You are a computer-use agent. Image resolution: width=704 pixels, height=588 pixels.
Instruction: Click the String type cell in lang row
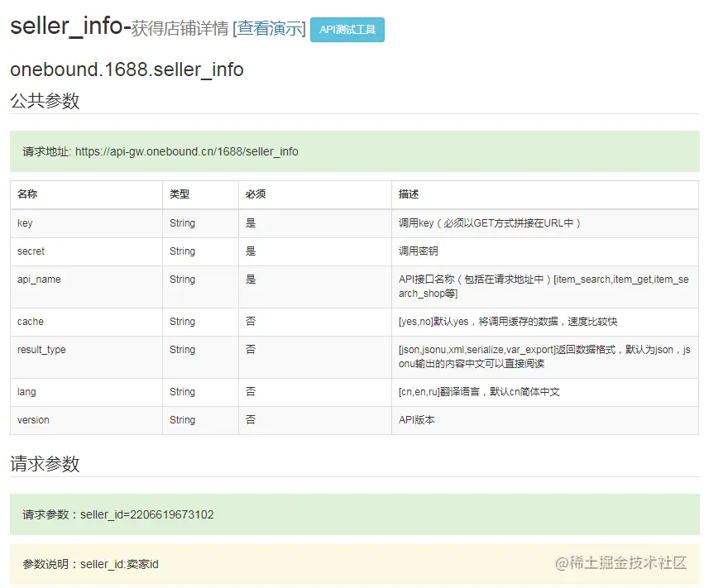click(200, 392)
